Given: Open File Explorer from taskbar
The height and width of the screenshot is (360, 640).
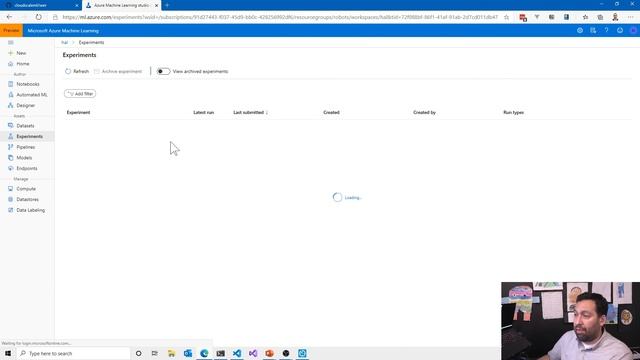Looking at the screenshot, I should 171,353.
